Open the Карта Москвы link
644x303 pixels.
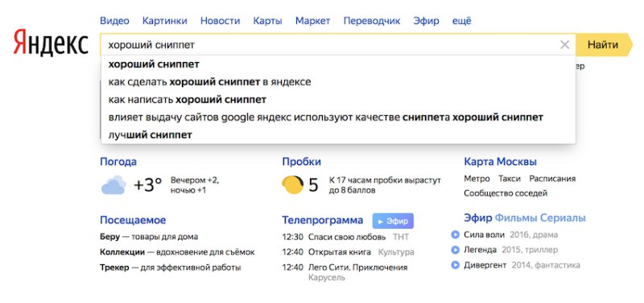500,161
